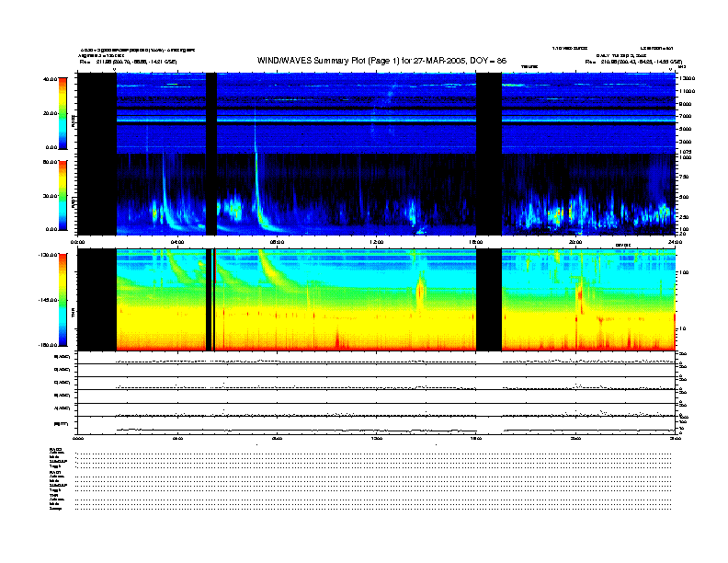
Task: Click the WIND/WAVES Summary Plot title
Action: 381,61
